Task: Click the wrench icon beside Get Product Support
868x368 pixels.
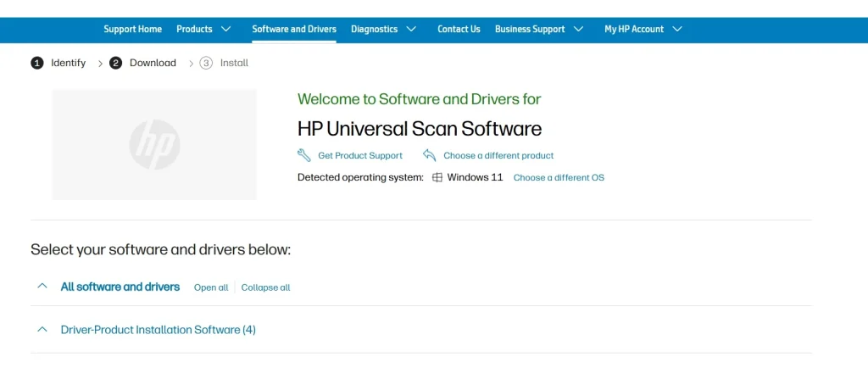Action: [304, 155]
